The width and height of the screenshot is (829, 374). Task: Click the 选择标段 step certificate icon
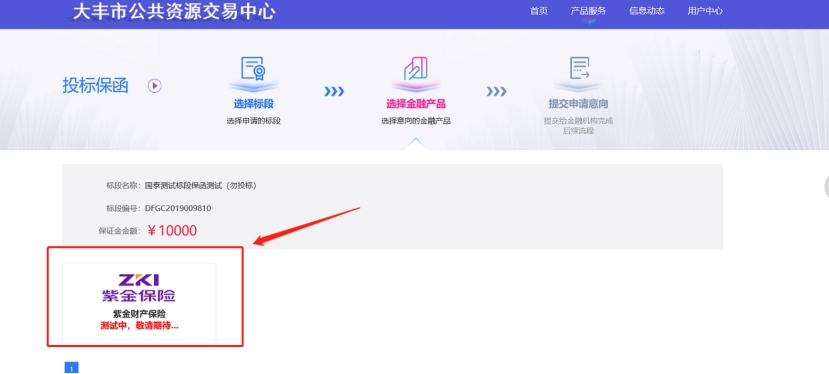(253, 69)
